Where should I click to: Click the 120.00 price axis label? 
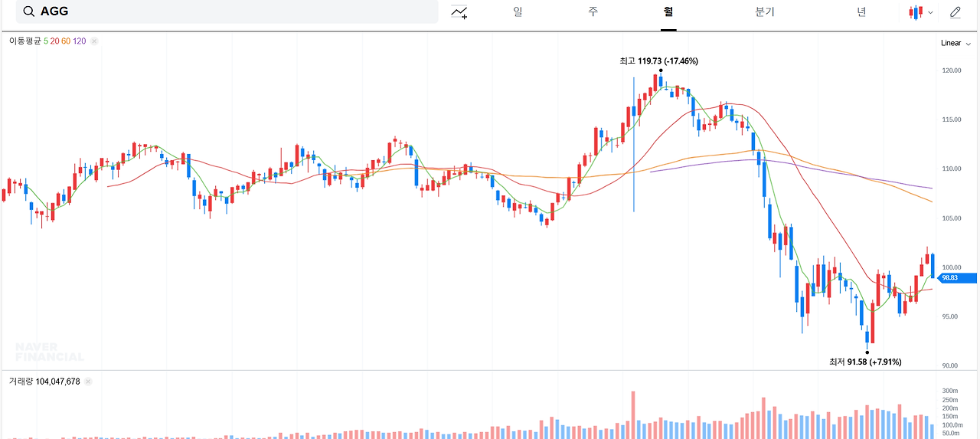pyautogui.click(x=951, y=70)
